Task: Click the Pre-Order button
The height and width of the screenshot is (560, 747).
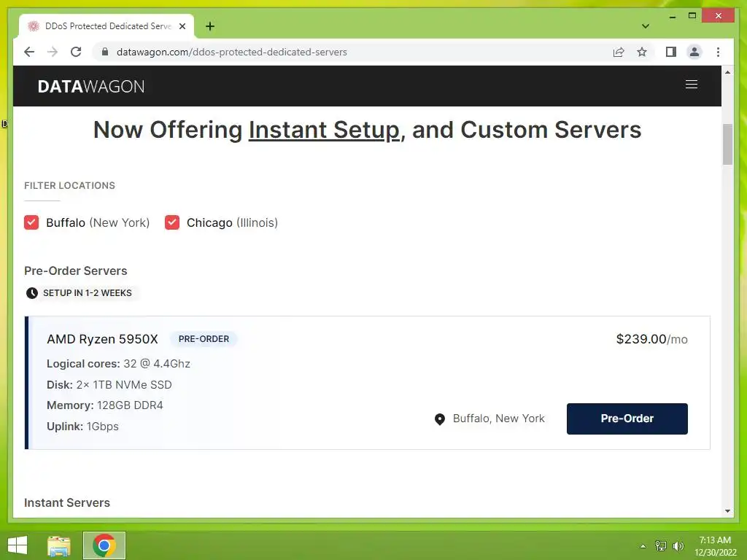Action: pos(627,419)
